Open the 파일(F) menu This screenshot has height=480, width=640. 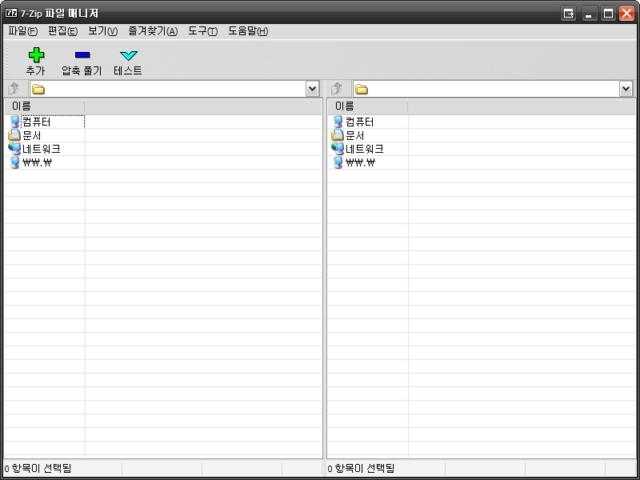pos(23,31)
